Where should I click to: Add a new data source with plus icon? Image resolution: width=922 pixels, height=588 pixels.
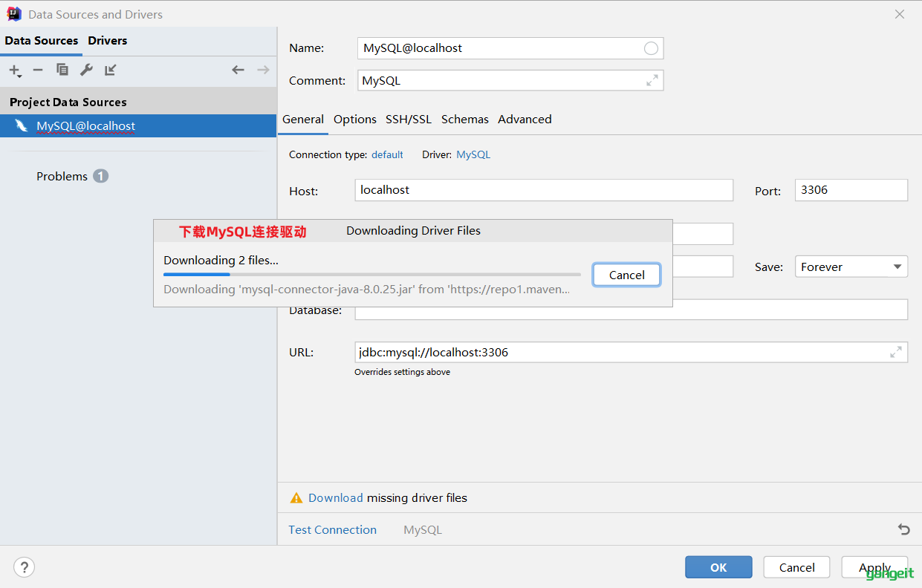coord(14,70)
